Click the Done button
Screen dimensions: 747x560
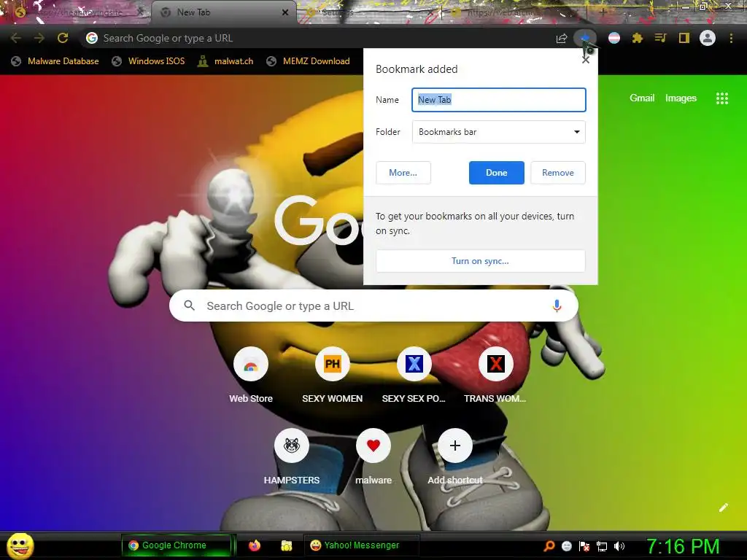point(496,173)
